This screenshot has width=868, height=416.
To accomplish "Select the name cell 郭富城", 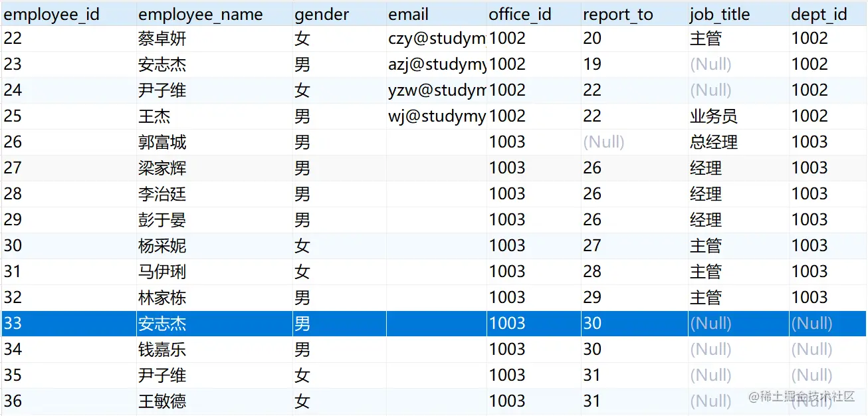I will point(214,142).
